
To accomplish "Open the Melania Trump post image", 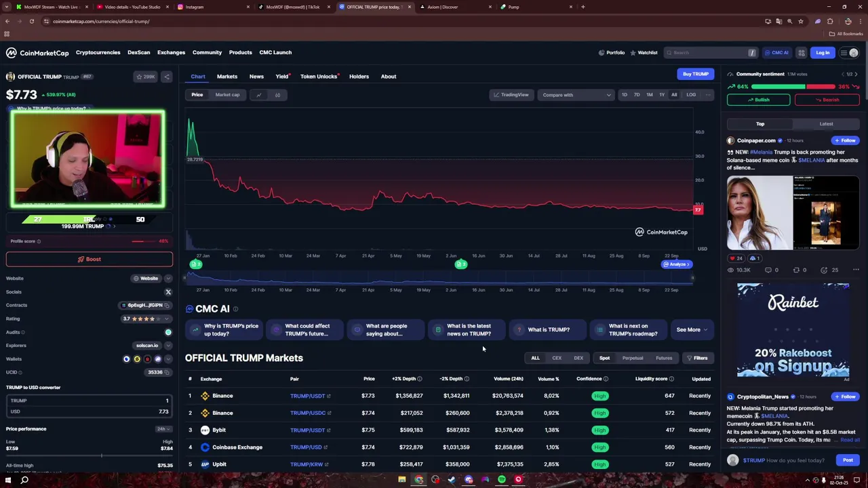I will (x=793, y=213).
